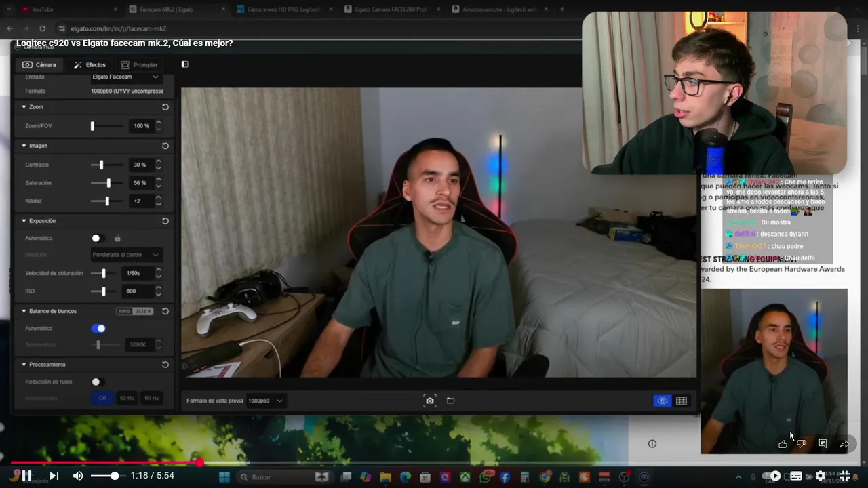Skip to the next video
The image size is (868, 488).
click(x=54, y=476)
